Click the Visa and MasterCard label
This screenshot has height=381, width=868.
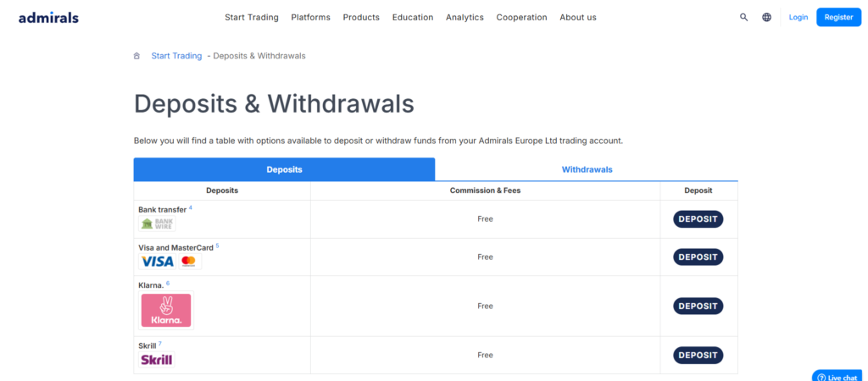pyautogui.click(x=175, y=248)
